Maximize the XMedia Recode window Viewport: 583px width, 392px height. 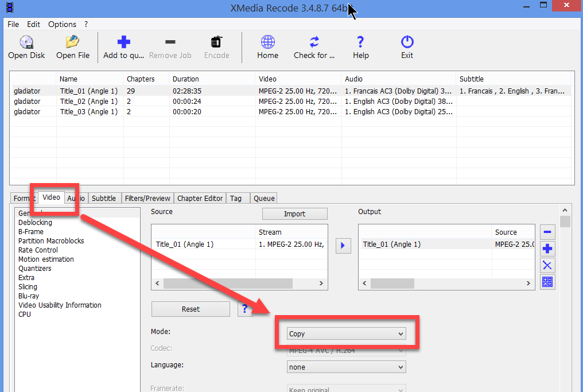pyautogui.click(x=543, y=5)
